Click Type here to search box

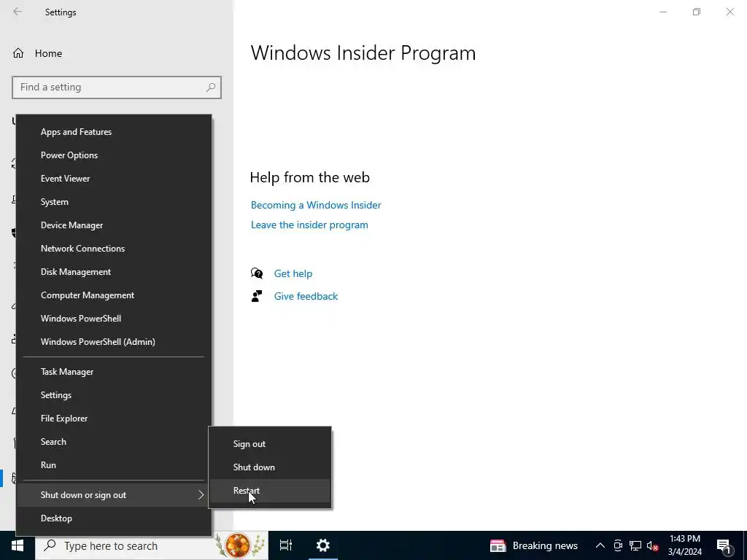pyautogui.click(x=152, y=545)
